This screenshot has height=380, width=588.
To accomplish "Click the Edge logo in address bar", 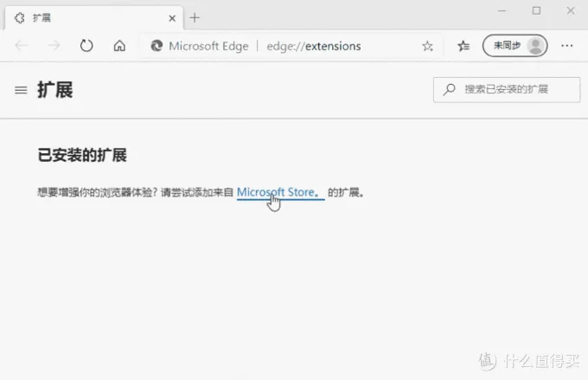I will [x=157, y=46].
